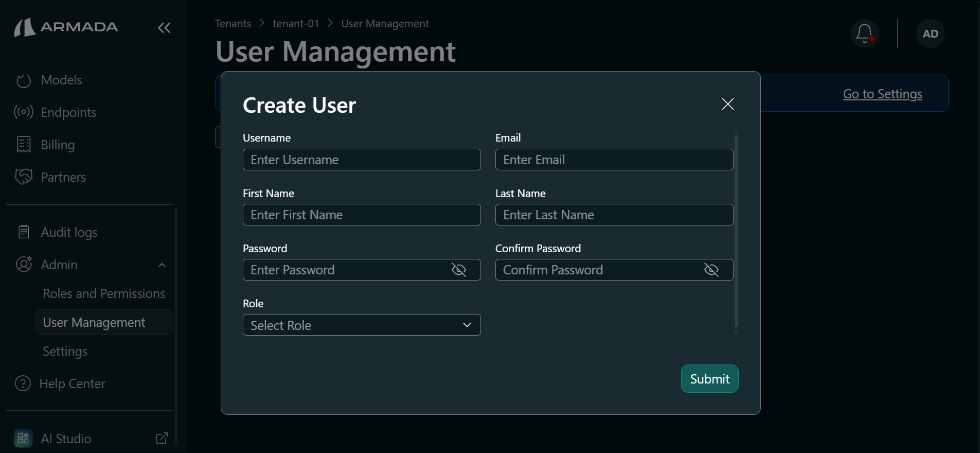Screen dimensions: 980x453
Task: Focus the Username field
Action: 362,160
